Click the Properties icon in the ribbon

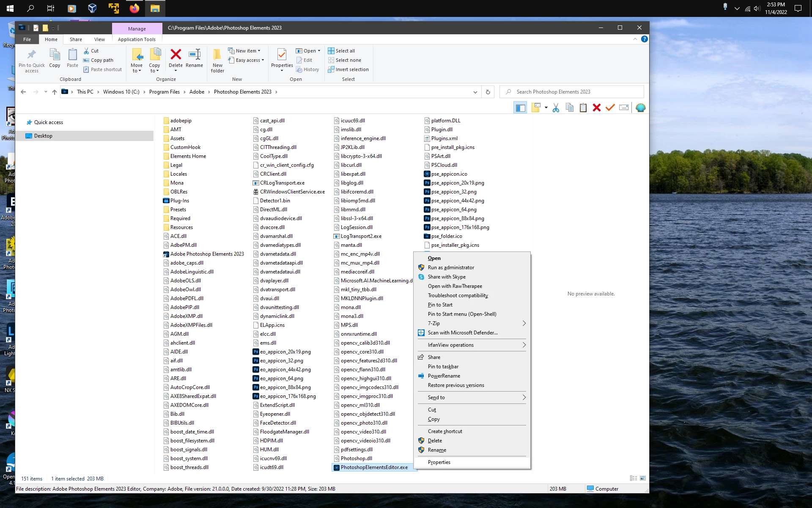282,55
